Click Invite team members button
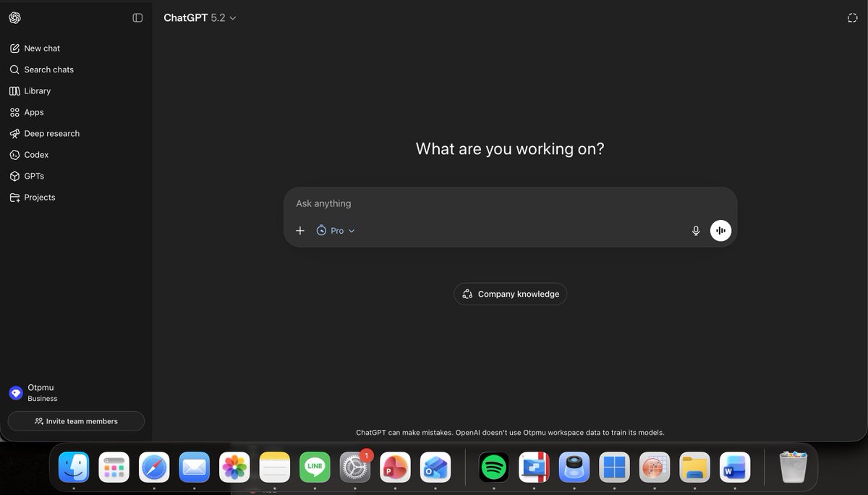The height and width of the screenshot is (495, 868). [76, 421]
